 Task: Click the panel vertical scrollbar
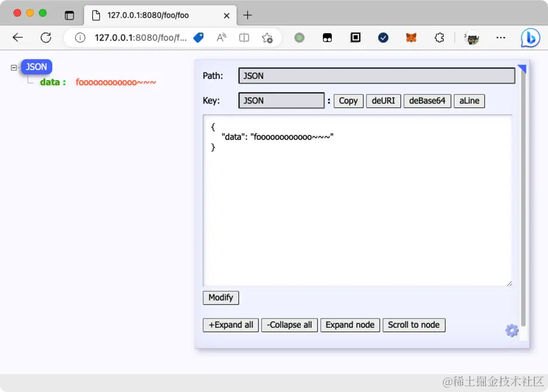click(x=523, y=199)
